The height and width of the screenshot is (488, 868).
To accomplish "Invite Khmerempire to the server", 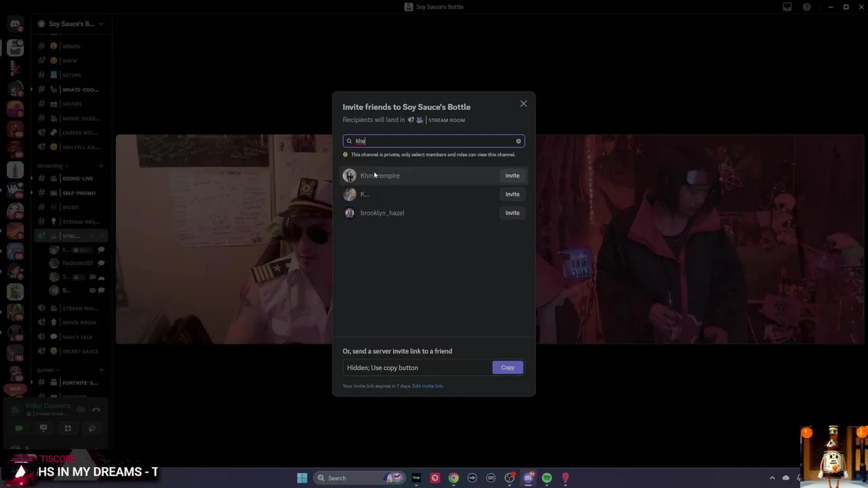I will (x=512, y=176).
